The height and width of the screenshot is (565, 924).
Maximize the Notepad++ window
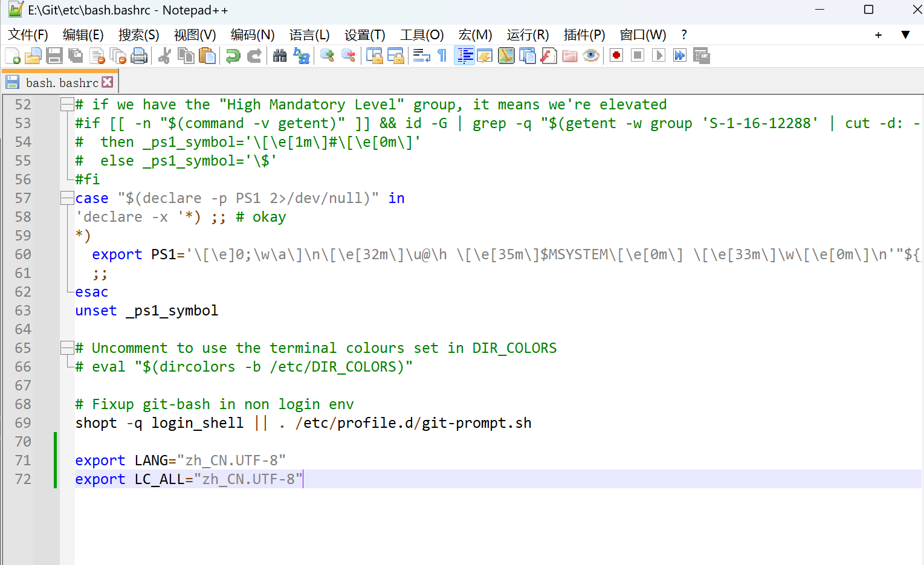click(868, 10)
